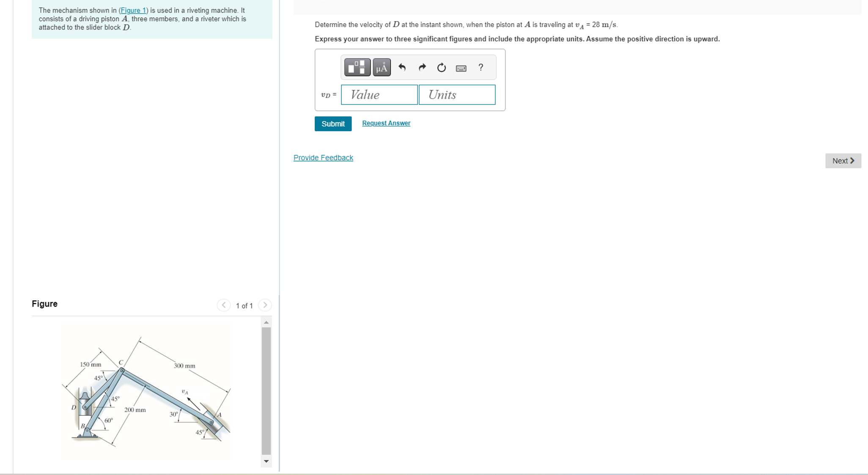Click the 'Determine the velocity of D' text
This screenshot has width=868, height=475.
(466, 25)
